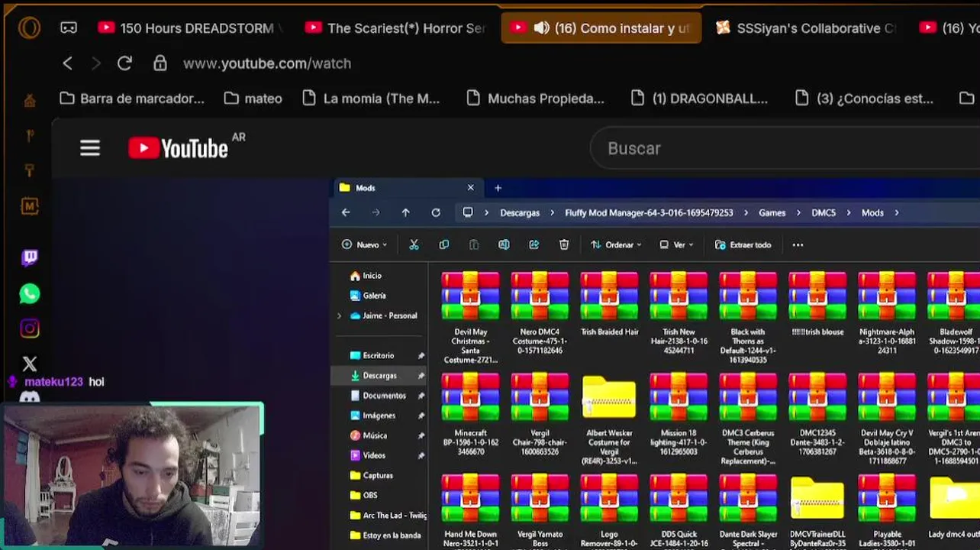Select Escritorio in navigation pane
Image resolution: width=980 pixels, height=550 pixels.
(372, 355)
